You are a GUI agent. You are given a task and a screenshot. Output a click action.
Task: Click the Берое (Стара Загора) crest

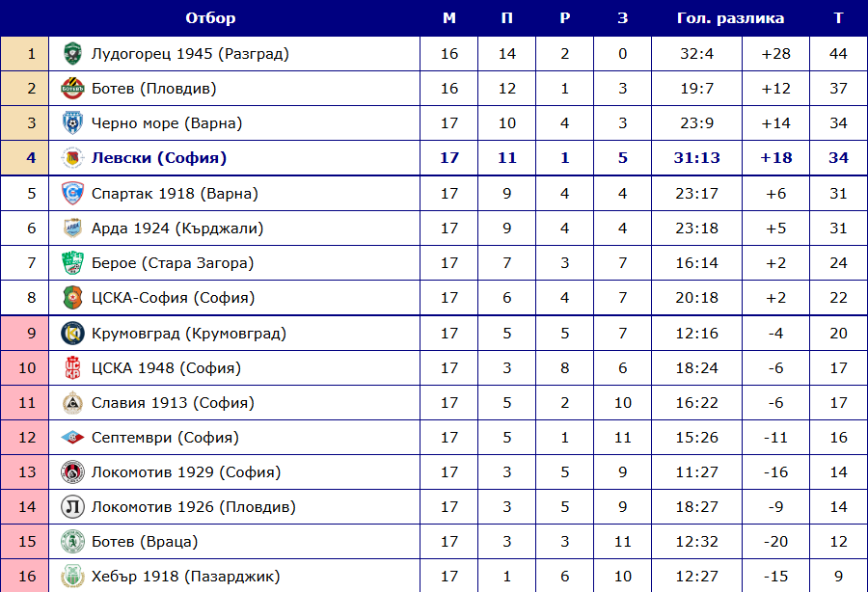click(x=72, y=263)
